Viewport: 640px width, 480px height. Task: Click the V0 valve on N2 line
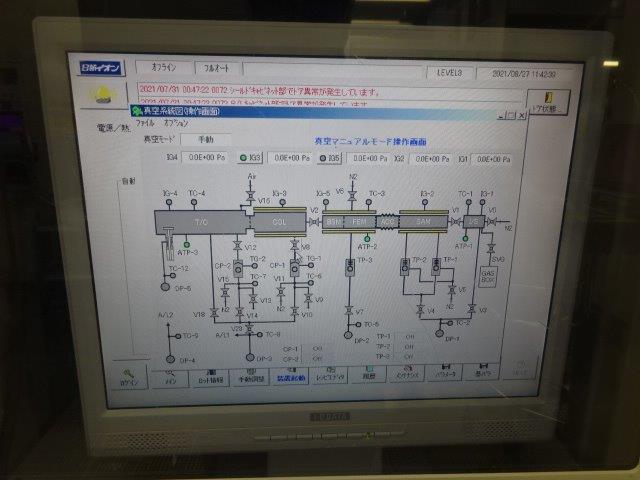click(491, 222)
